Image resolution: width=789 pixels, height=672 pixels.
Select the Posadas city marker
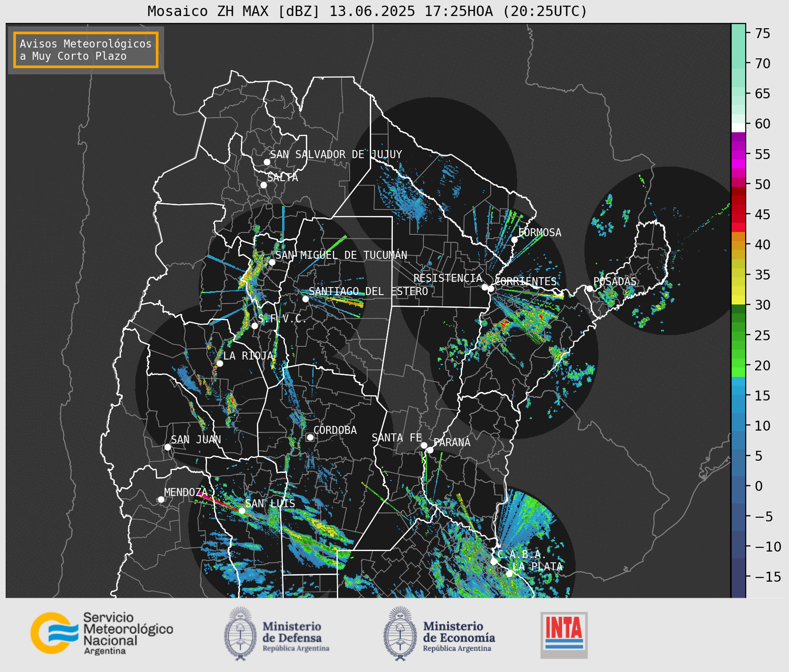tap(590, 288)
